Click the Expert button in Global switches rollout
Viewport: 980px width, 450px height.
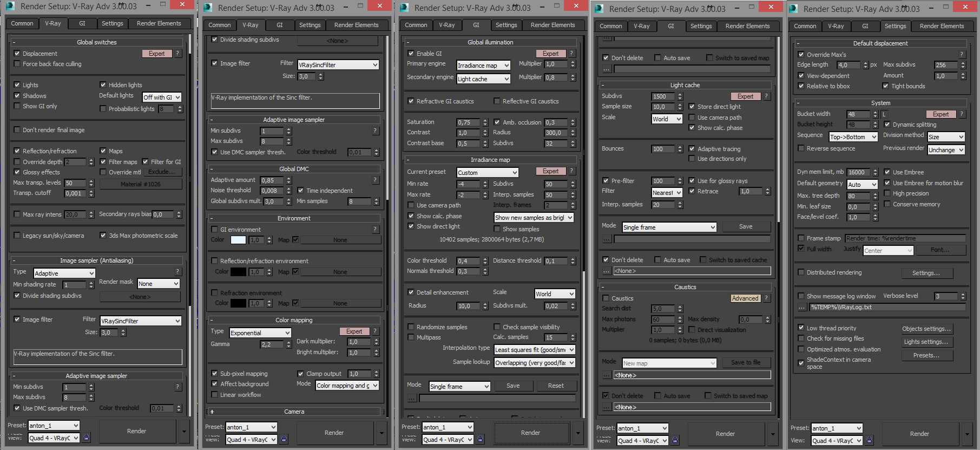(157, 54)
